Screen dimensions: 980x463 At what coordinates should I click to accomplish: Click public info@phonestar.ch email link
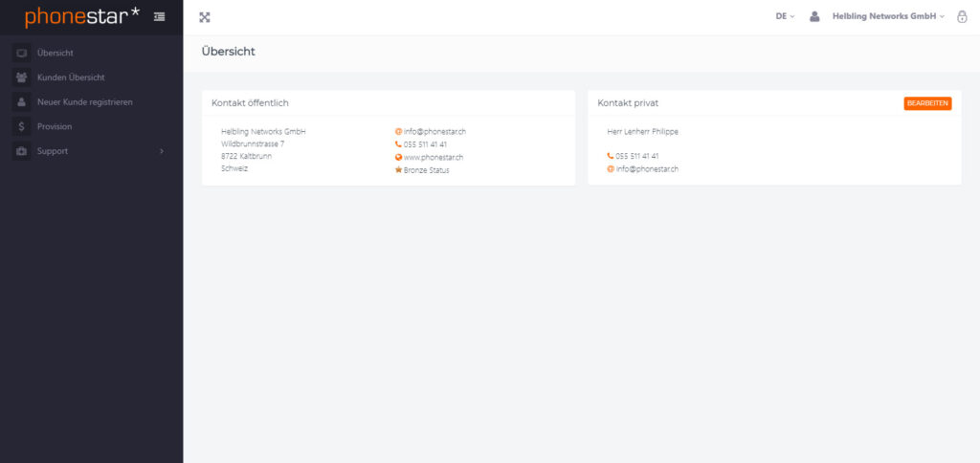[x=434, y=131]
